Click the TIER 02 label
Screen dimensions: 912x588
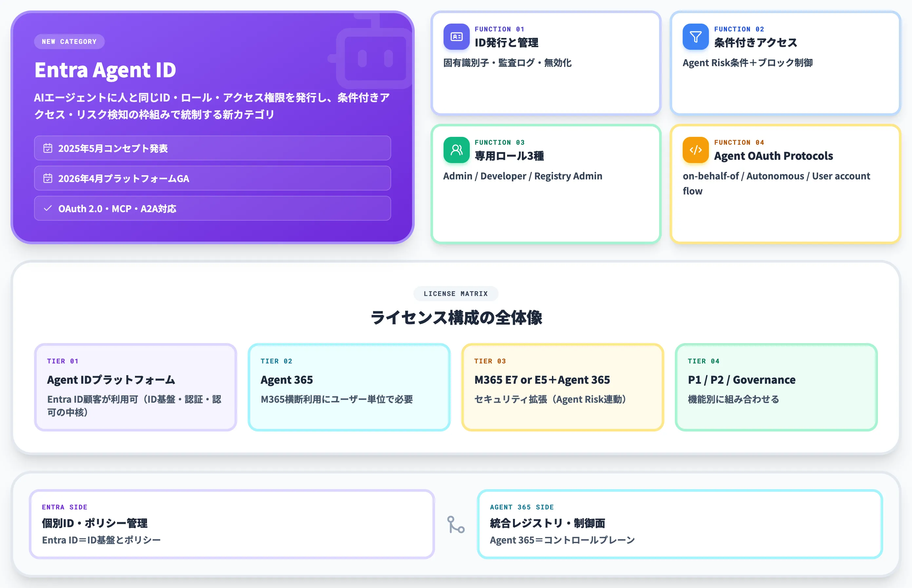coord(276,361)
